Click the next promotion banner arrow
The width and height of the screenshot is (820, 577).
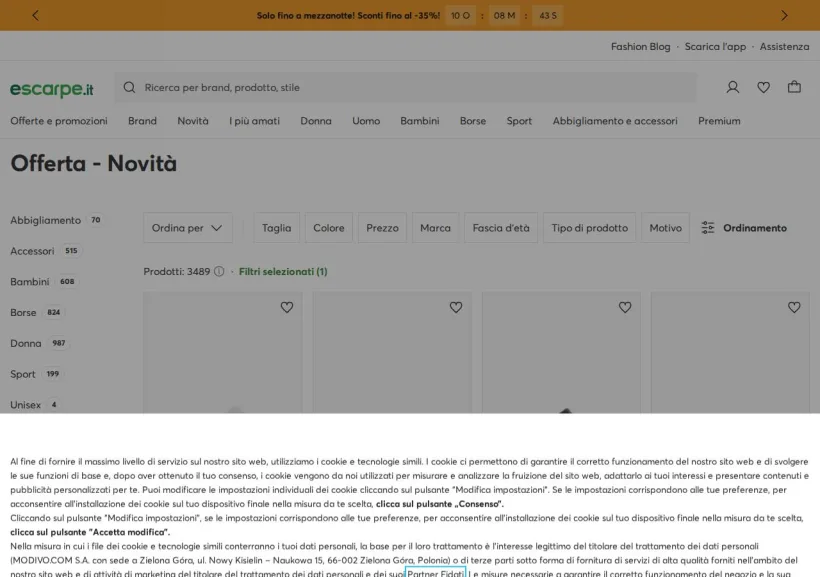(x=784, y=15)
